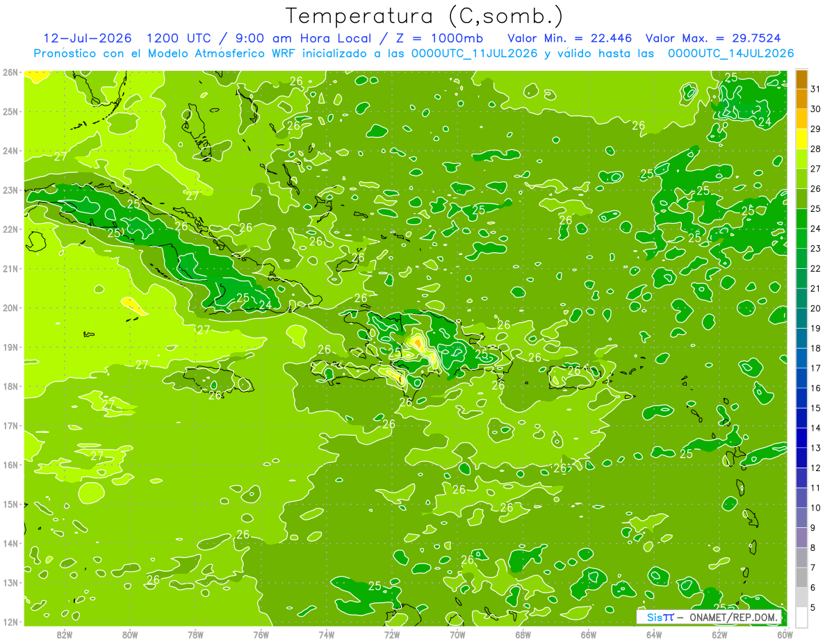Click the white swatch below scale value 5
The image size is (834, 644).
[801, 617]
